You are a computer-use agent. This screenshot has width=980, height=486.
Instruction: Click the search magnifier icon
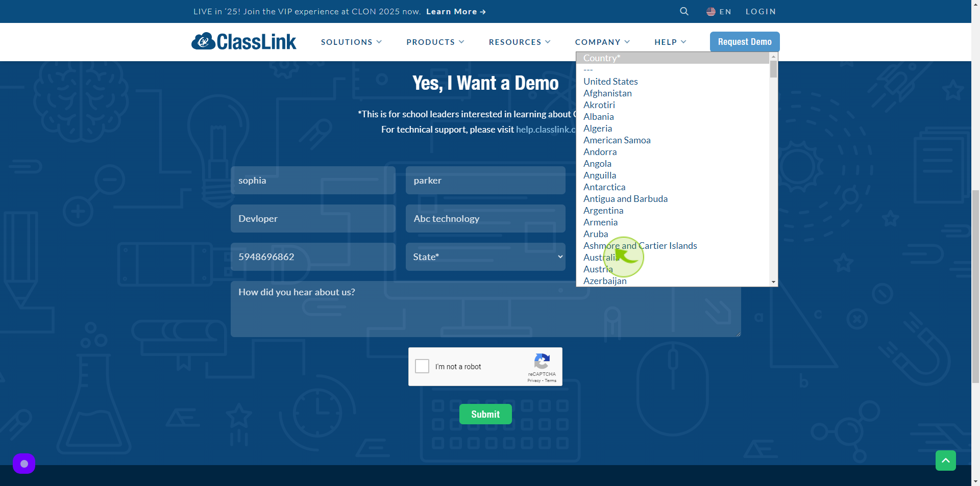tap(684, 11)
